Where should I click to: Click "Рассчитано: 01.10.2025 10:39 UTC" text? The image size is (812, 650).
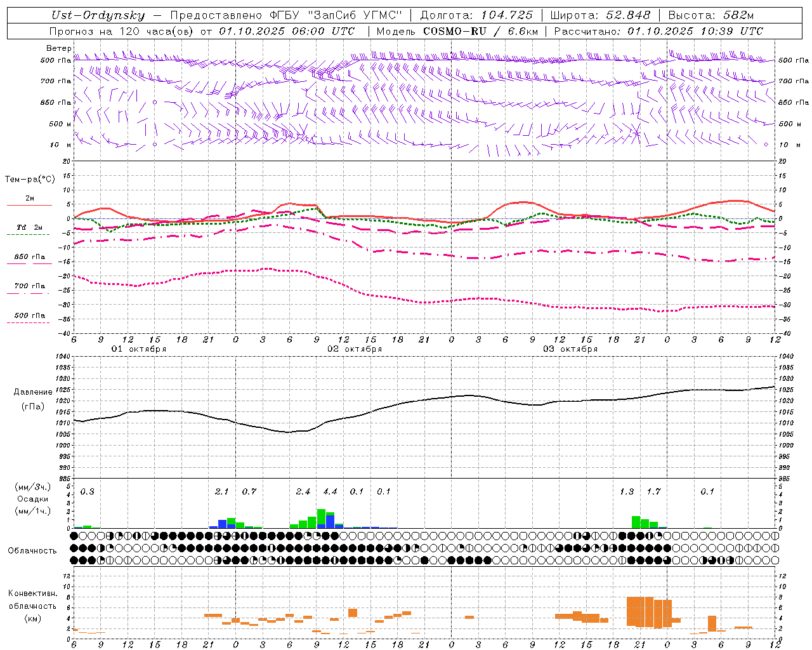(x=658, y=31)
